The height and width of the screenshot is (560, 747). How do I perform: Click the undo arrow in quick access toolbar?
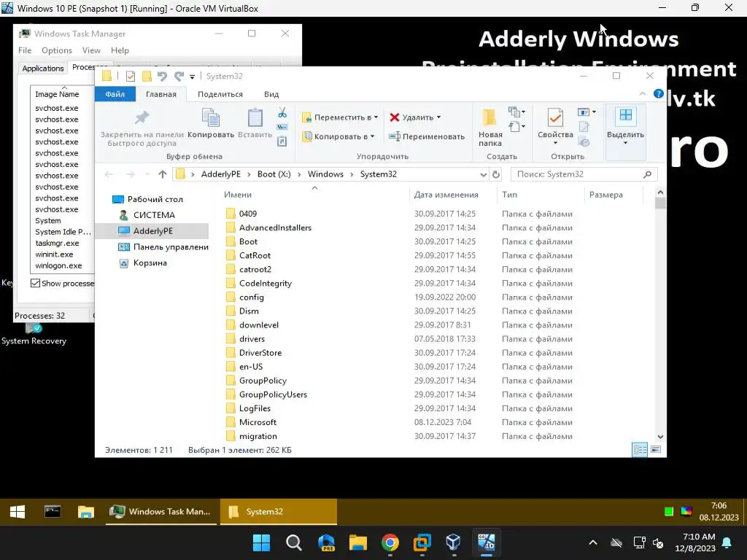click(x=162, y=76)
